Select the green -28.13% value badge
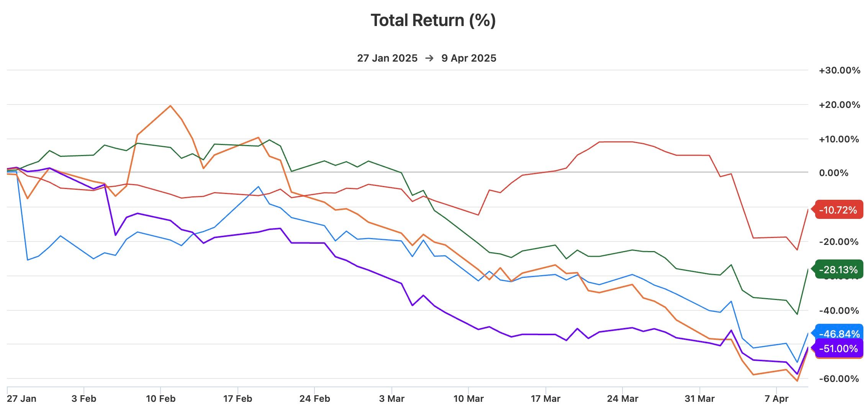Screen dimensions: 868x411 click(838, 270)
